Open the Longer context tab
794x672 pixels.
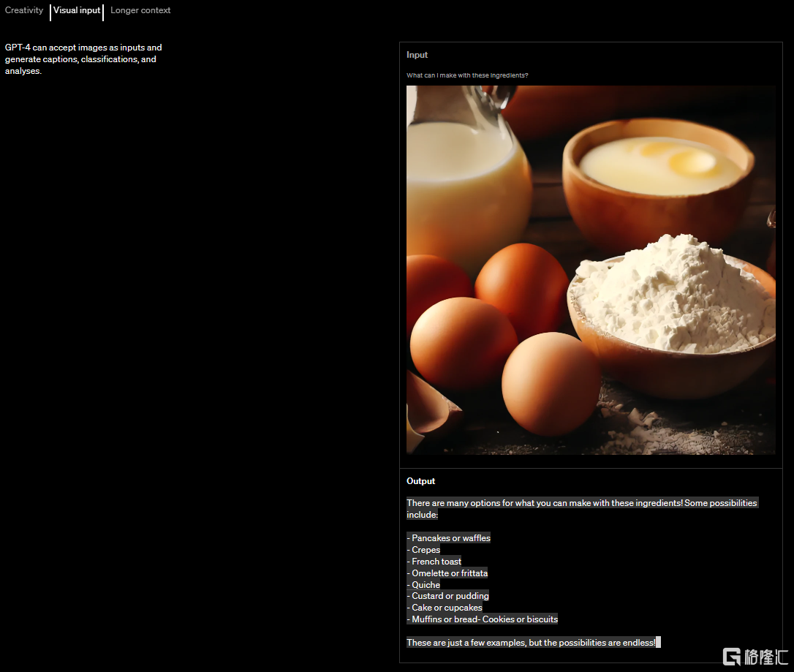[x=140, y=10]
